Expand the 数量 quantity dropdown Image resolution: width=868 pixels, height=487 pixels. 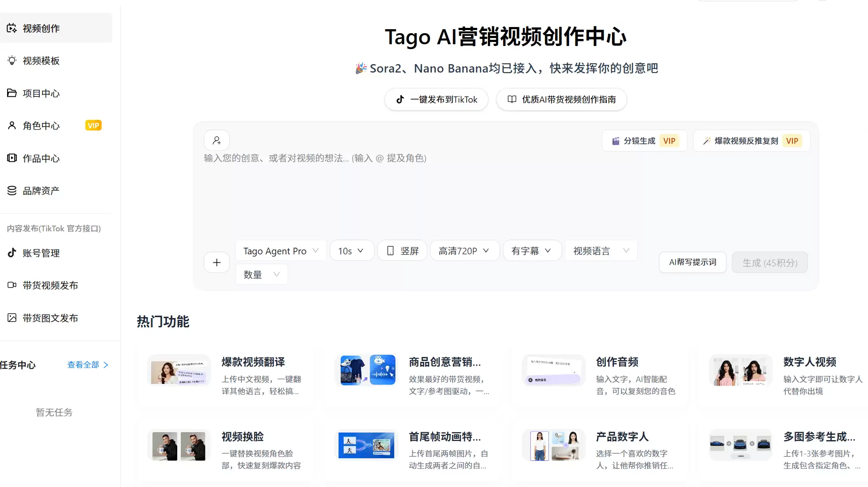262,274
